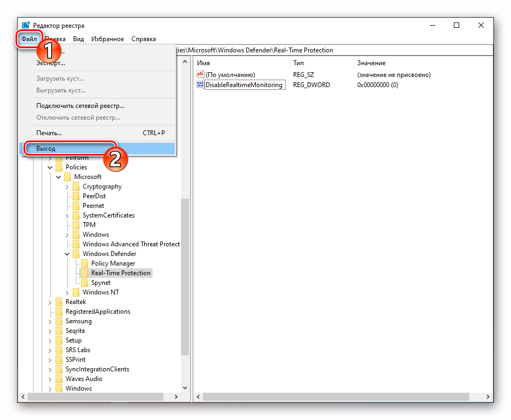
Task: Click the (По умолчанию) string value icon
Action: [200, 74]
